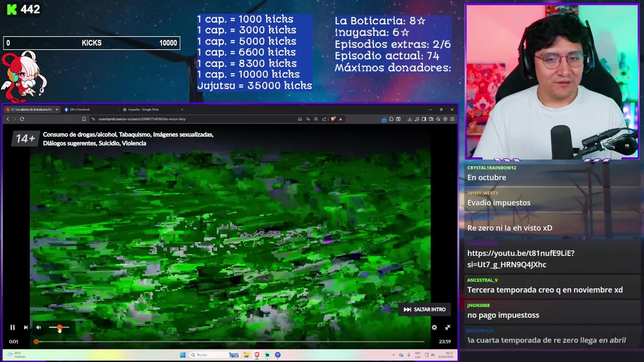This screenshot has width=644, height=362.
Task: Click the taskbar clock showing 01:17
Action: (447, 355)
